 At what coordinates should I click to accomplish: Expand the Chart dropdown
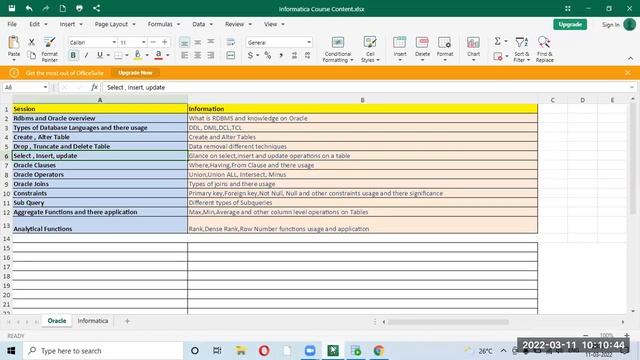tap(473, 60)
